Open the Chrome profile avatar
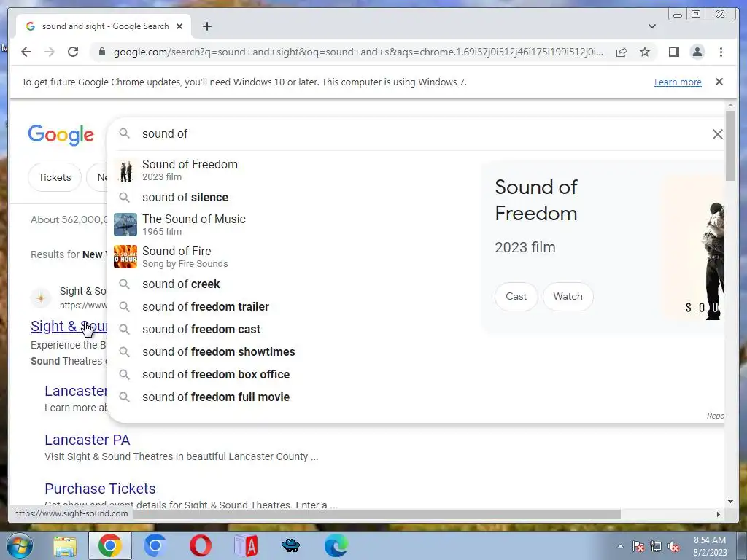This screenshot has width=747, height=560. pyautogui.click(x=697, y=52)
